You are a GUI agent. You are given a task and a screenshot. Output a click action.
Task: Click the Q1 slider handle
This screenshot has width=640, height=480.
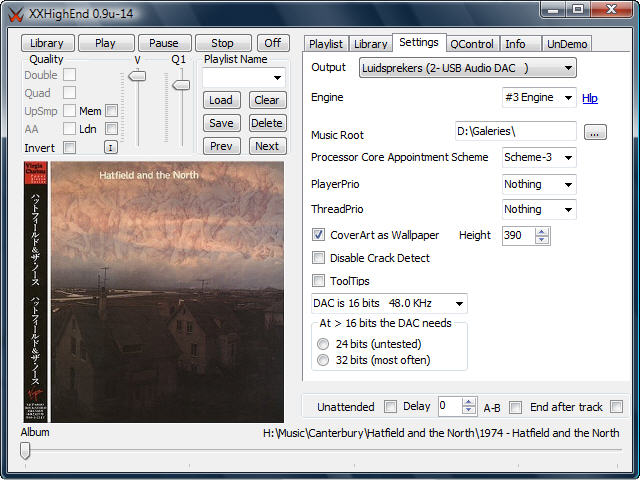(181, 85)
